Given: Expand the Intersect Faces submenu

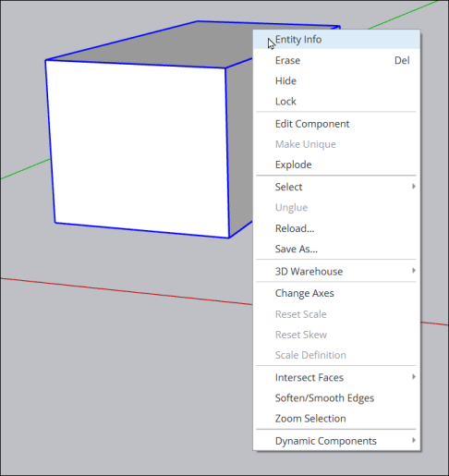Looking at the screenshot, I should pos(336,377).
